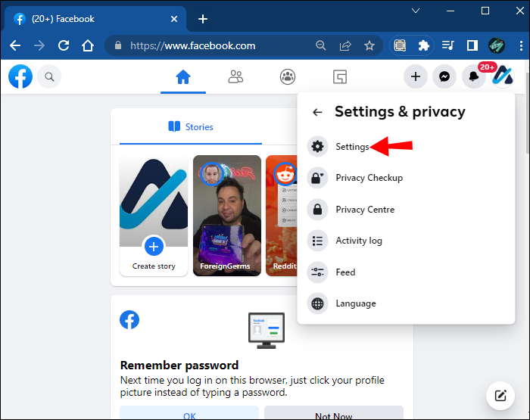The width and height of the screenshot is (530, 420).
Task: Go back from Settings & privacy menu
Action: (317, 112)
